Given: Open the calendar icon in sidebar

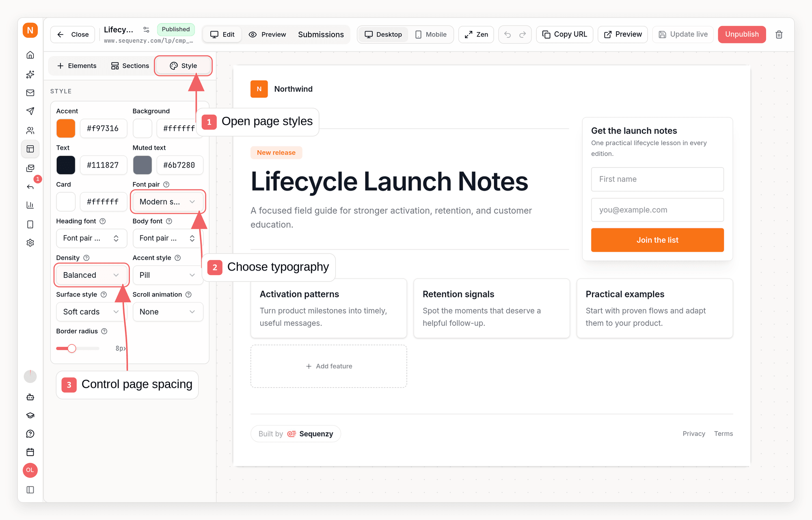Looking at the screenshot, I should pos(30,452).
